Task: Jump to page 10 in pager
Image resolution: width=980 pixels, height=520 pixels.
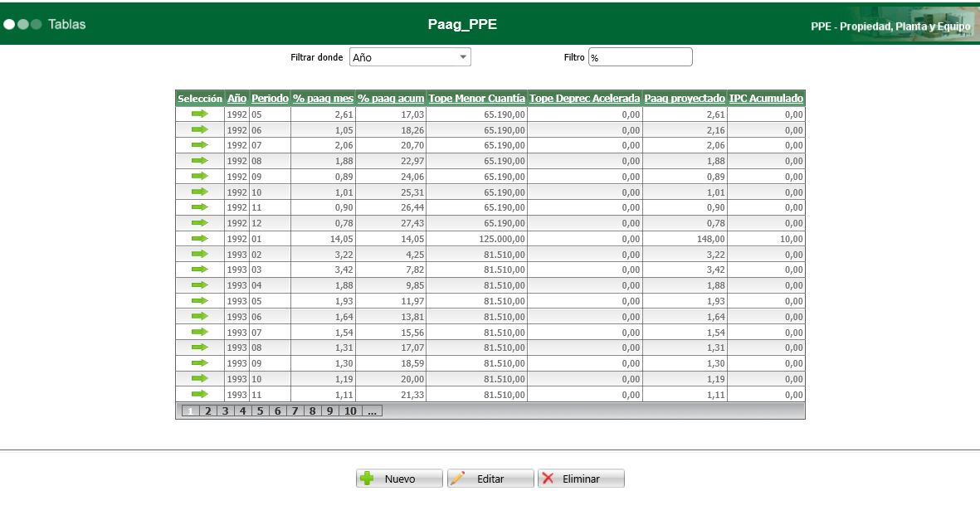Action: point(349,411)
